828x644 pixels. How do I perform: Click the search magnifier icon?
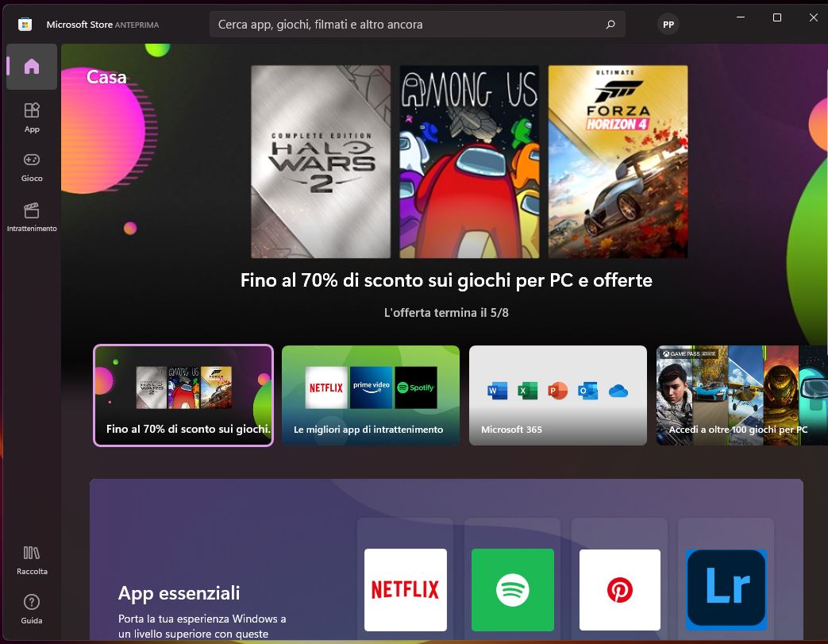610,25
